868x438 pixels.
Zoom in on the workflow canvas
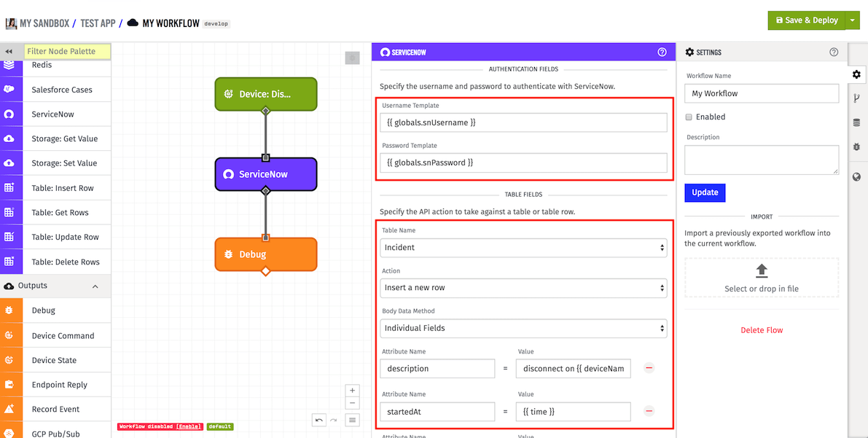pos(352,391)
